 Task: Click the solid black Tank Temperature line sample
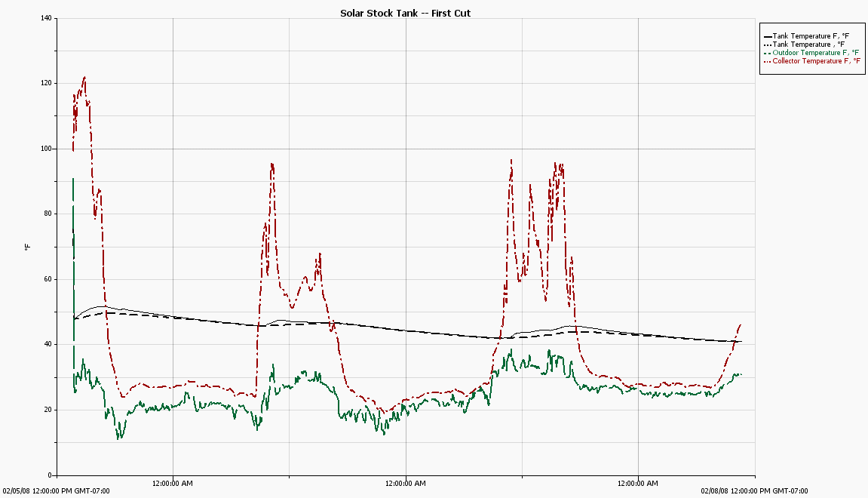click(768, 35)
